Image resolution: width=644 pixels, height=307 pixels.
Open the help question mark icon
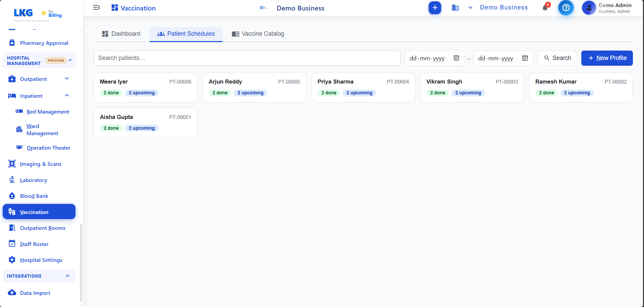tap(566, 8)
